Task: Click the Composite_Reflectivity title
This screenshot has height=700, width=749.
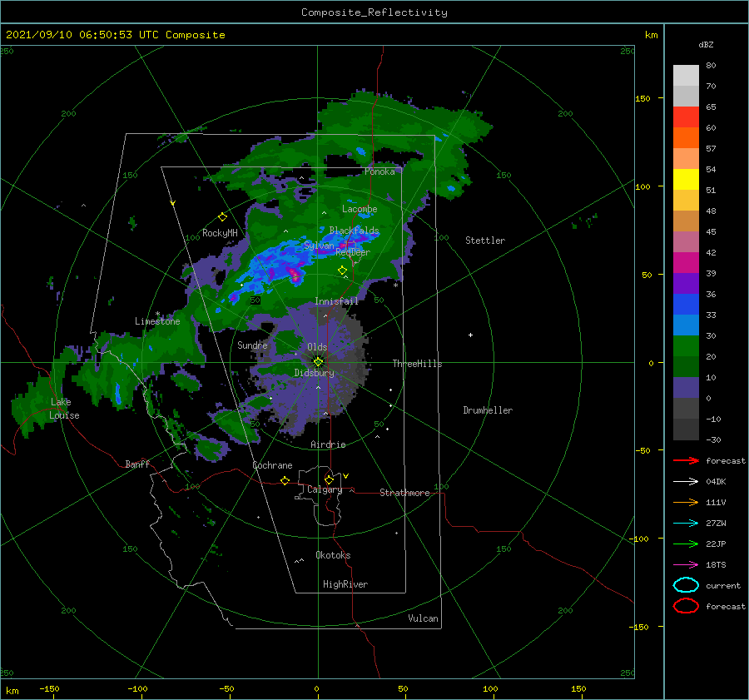Action: (374, 12)
